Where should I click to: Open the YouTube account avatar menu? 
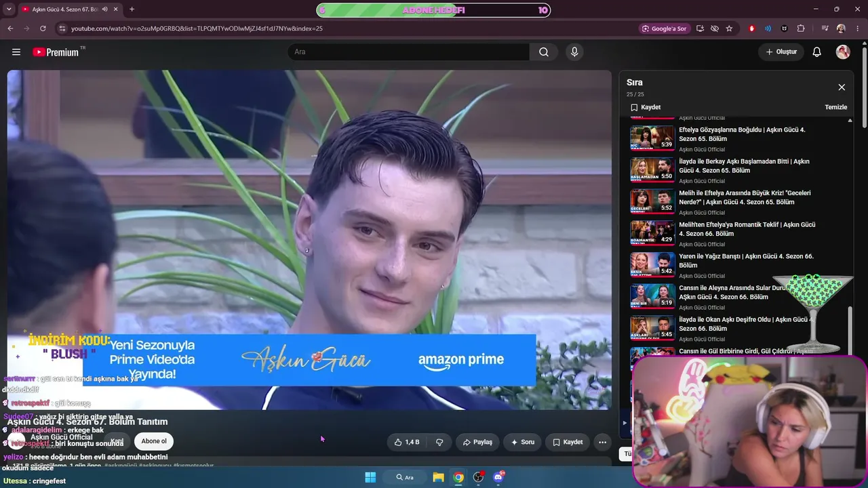(843, 52)
